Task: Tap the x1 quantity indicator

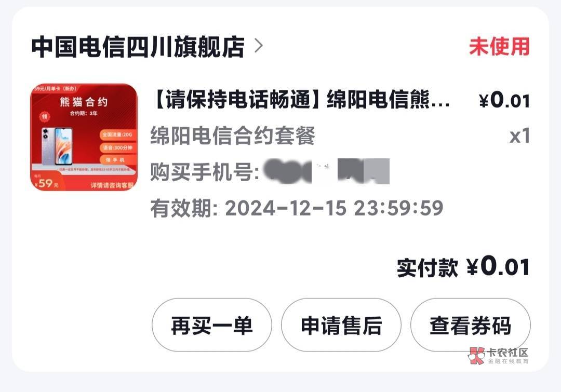Action: 519,136
